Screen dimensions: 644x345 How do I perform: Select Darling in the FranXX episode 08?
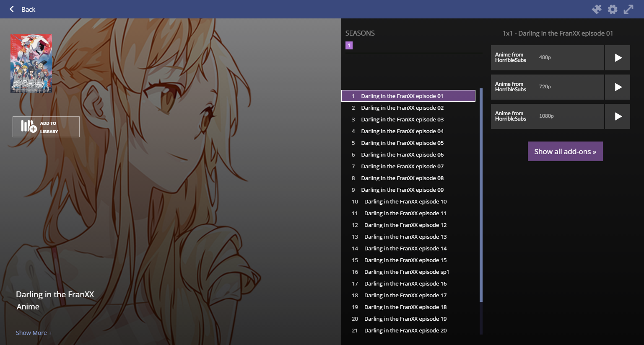408,178
